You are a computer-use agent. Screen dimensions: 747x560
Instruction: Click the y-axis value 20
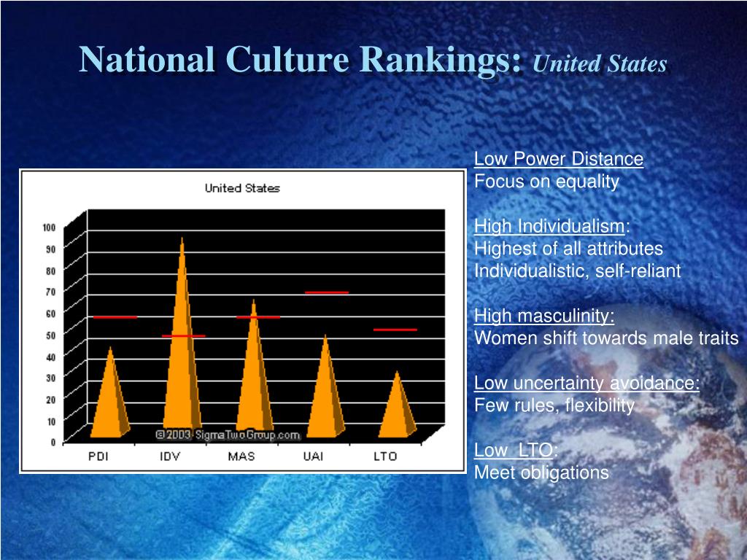point(50,400)
